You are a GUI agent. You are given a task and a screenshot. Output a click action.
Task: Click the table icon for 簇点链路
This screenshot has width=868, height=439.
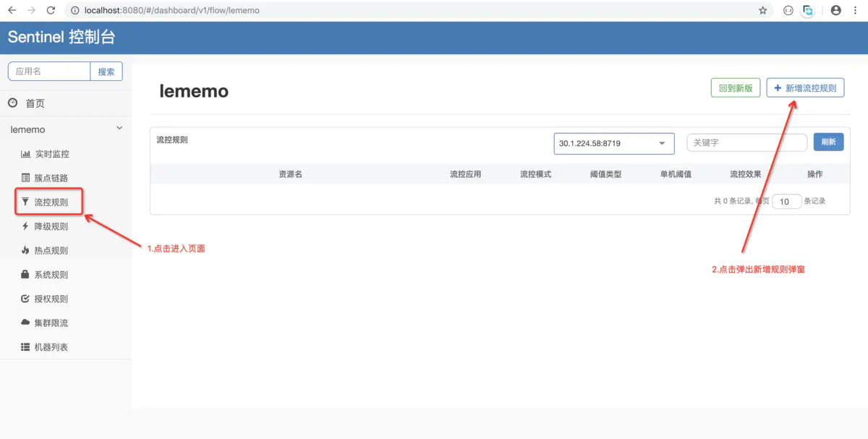[x=26, y=178]
